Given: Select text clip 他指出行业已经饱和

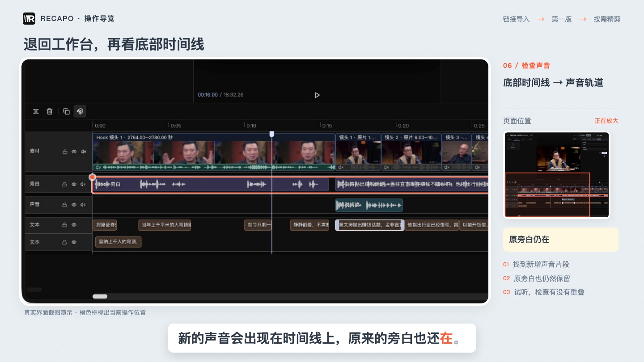Looking at the screenshot, I should pyautogui.click(x=432, y=225).
